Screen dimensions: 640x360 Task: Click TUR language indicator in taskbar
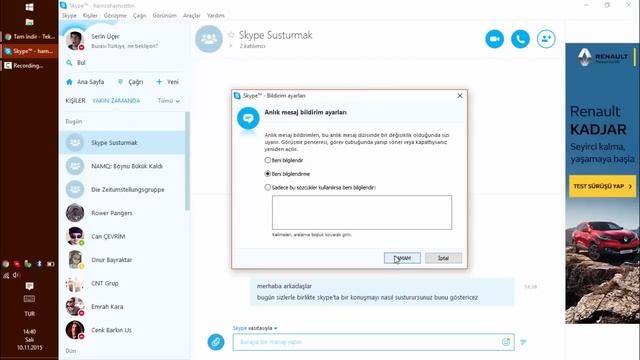point(29,314)
